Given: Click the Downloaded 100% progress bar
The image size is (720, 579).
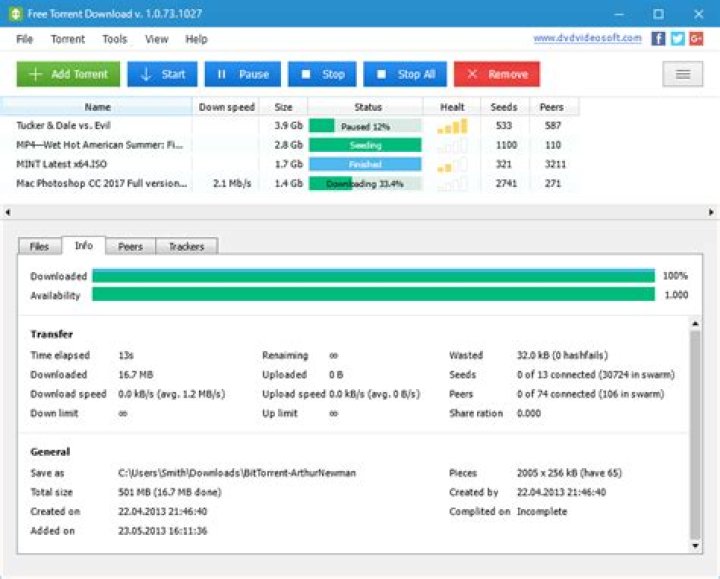Looking at the screenshot, I should coord(373,275).
